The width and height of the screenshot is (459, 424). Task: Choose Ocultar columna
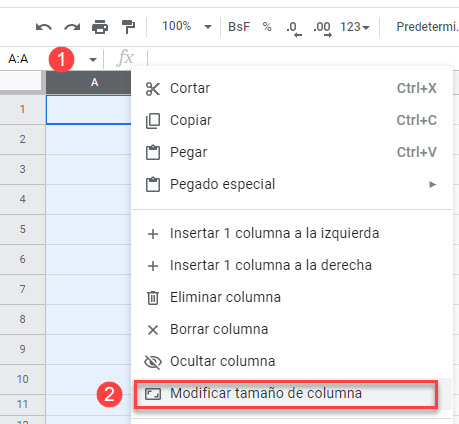(x=291, y=361)
